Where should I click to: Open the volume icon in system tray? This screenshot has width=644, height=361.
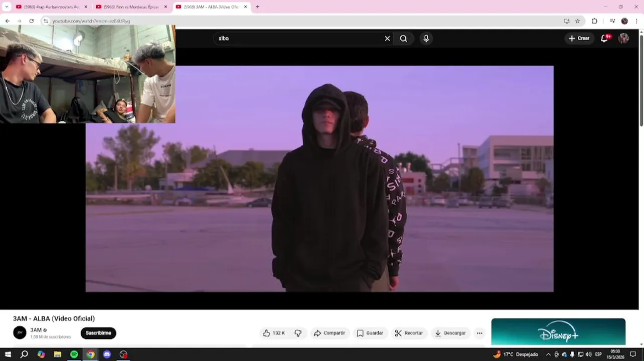588,354
